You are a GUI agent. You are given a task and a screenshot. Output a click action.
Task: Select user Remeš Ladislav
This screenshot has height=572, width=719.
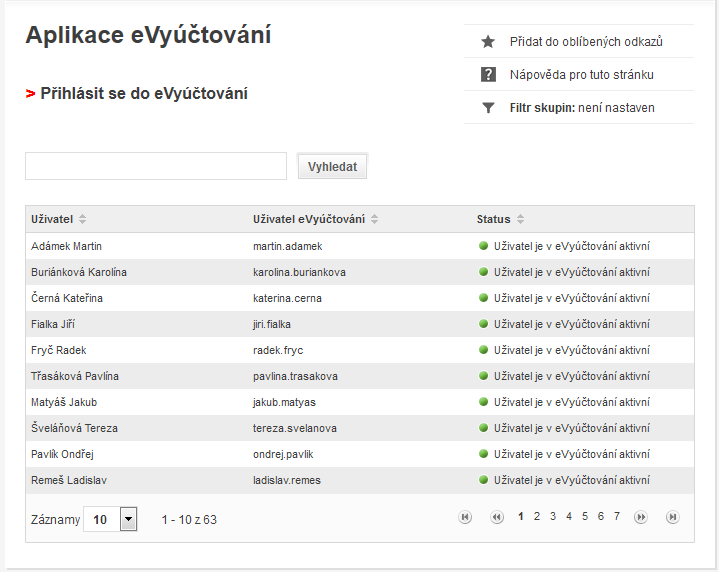(69, 480)
